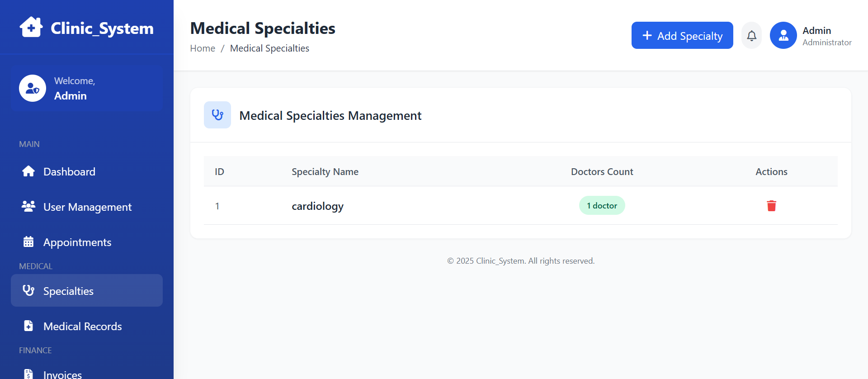Click the User Management people icon
868x379 pixels.
click(28, 207)
